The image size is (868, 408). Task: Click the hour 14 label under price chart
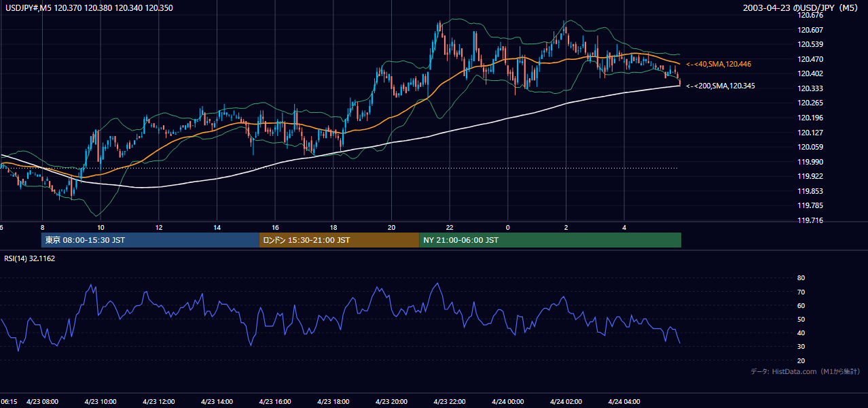tap(217, 227)
